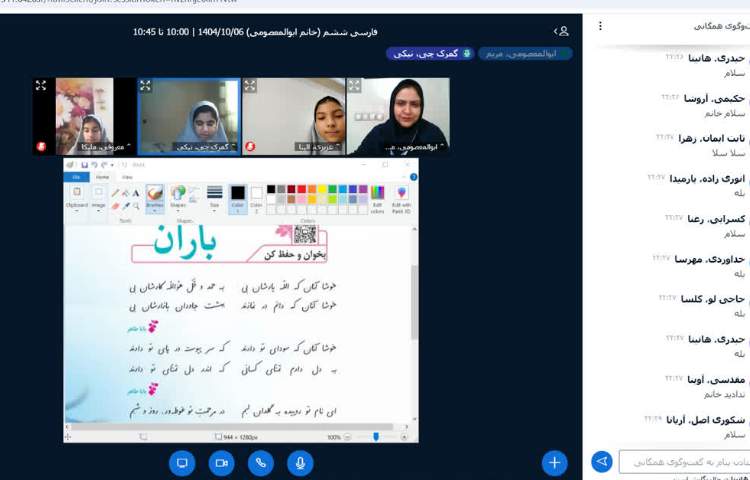The image size is (750, 480).
Task: Open the line Size selector in Paint
Action: (x=214, y=198)
